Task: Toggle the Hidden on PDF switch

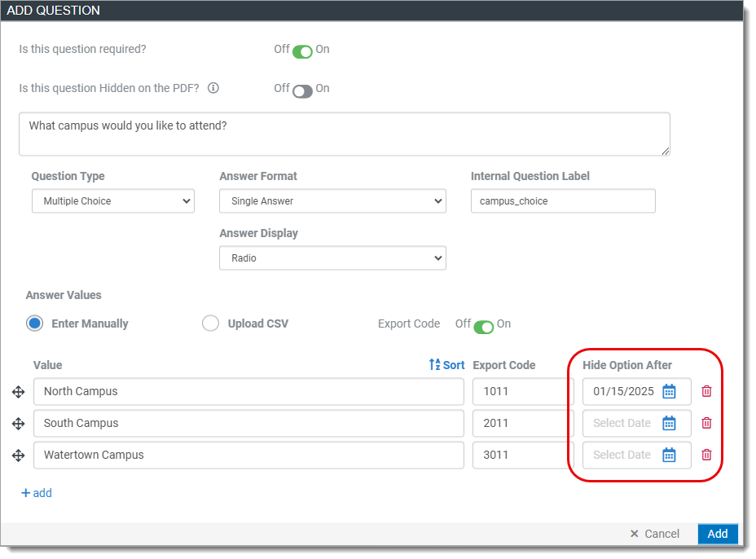Action: coord(302,91)
